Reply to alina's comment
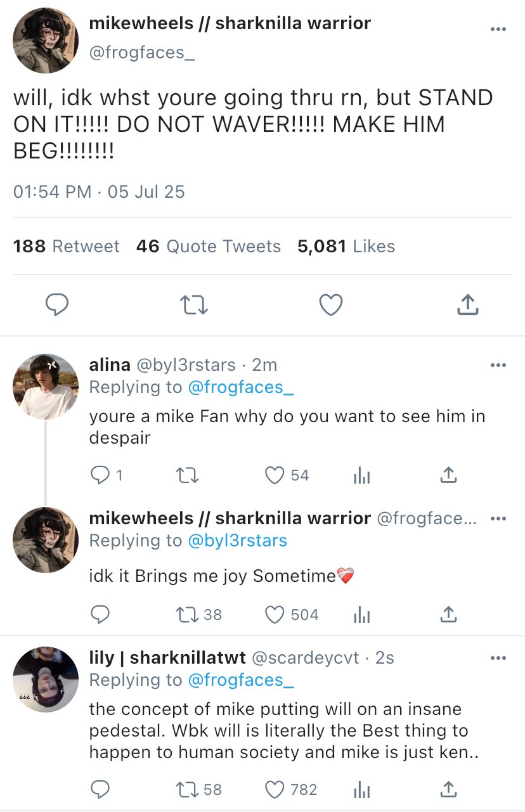This screenshot has height=812, width=525. click(101, 475)
